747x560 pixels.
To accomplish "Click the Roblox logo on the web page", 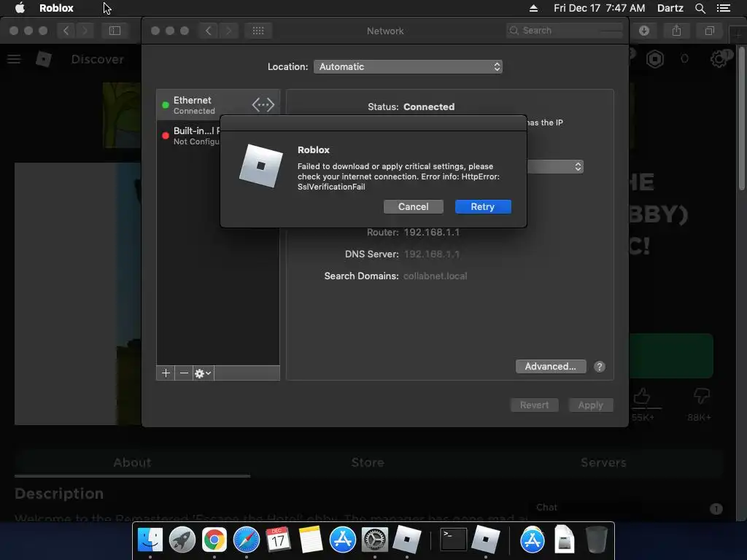I will pyautogui.click(x=44, y=59).
